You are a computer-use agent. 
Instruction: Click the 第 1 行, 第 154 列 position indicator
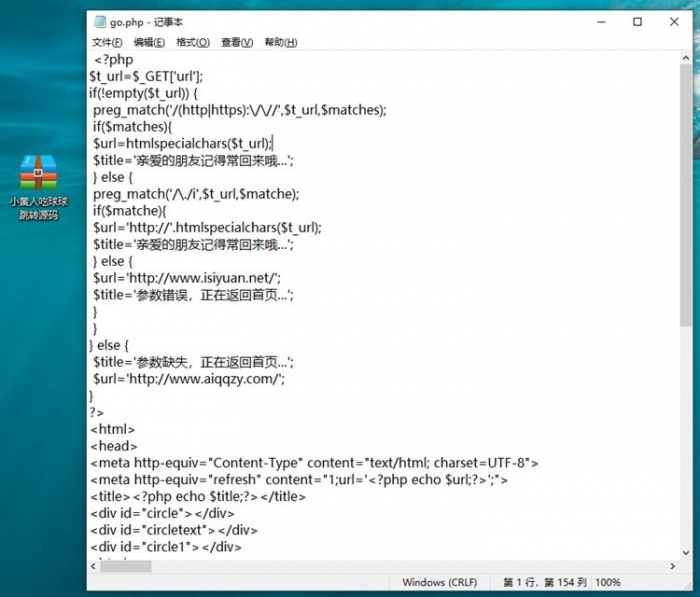[x=544, y=582]
